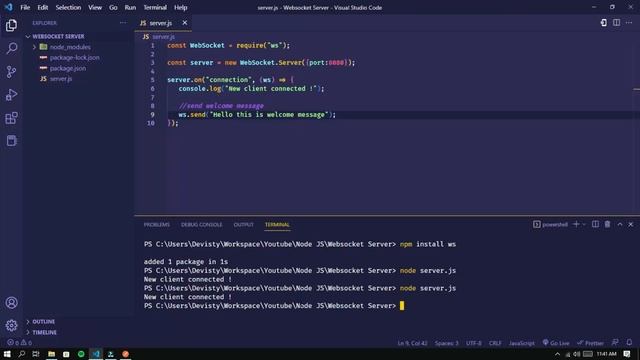
Task: Expand the node_modules folder
Action: [x=70, y=47]
